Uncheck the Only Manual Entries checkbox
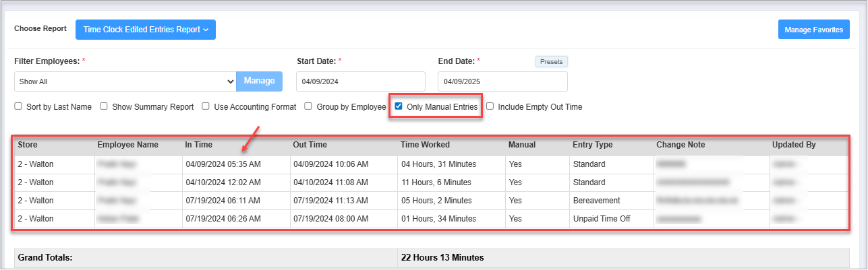Screen dimensions: 868x270 click(399, 106)
